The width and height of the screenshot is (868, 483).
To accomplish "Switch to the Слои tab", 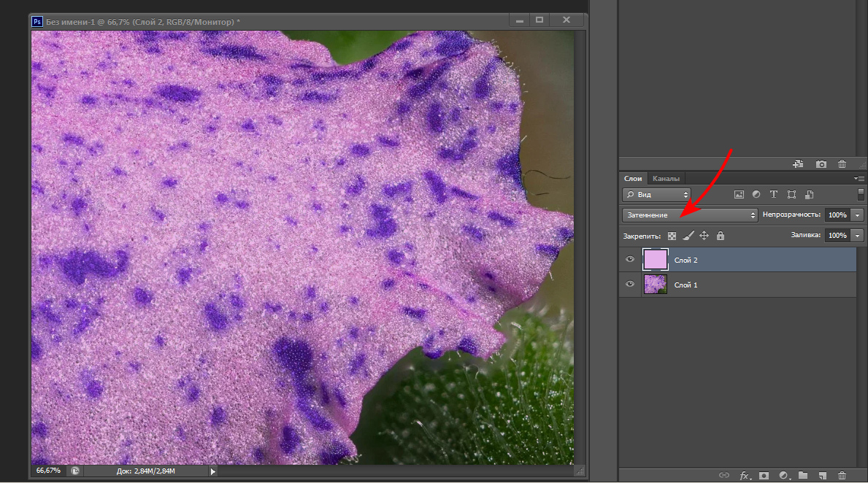I will point(633,178).
